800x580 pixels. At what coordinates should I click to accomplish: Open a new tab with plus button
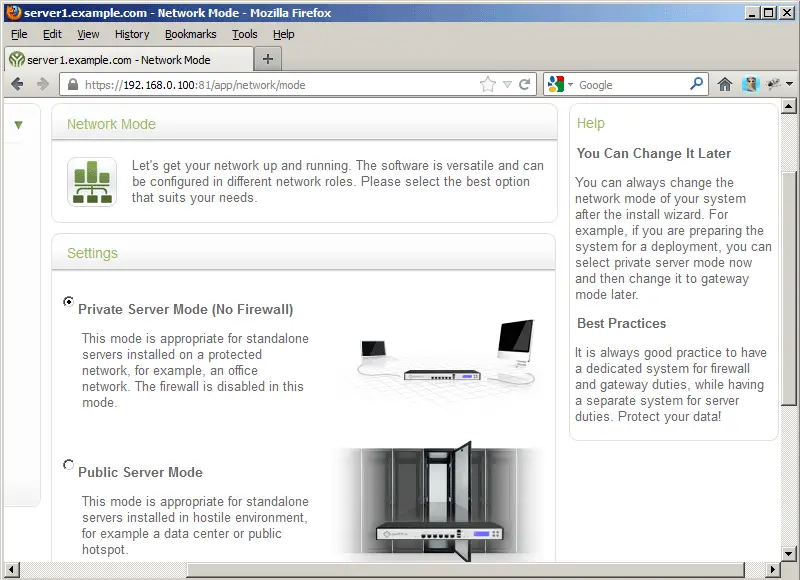click(267, 59)
